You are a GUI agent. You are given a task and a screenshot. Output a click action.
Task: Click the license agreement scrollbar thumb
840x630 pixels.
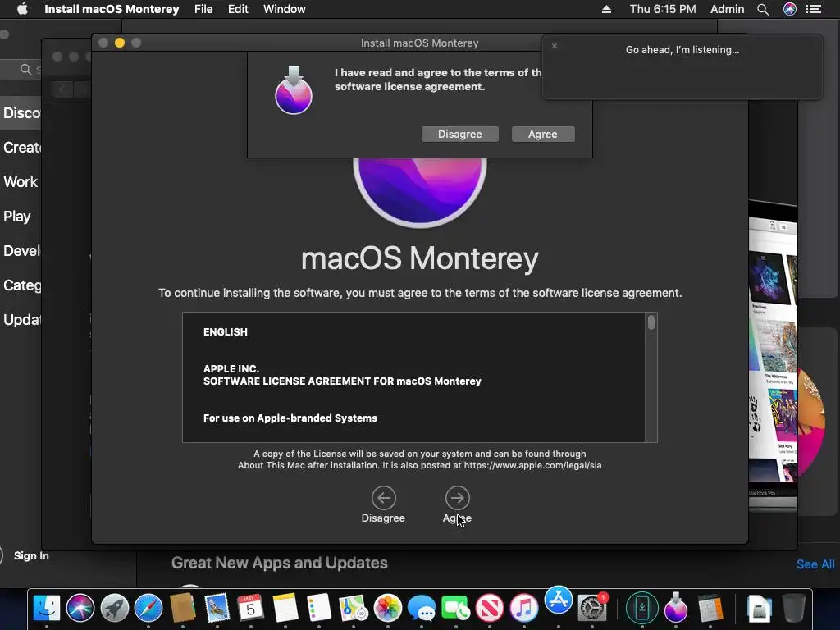(x=651, y=322)
